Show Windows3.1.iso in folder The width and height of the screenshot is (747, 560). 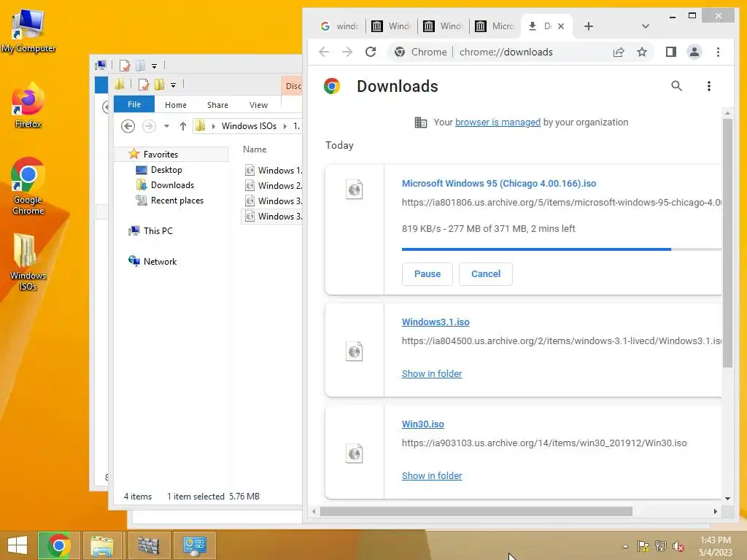point(432,374)
